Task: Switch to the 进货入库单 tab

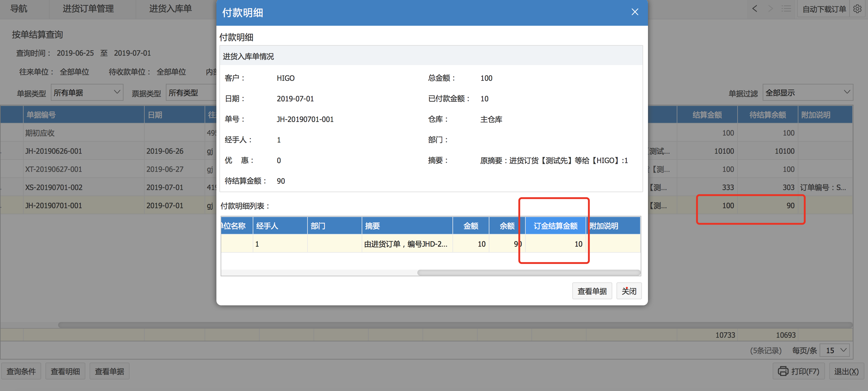Action: [170, 9]
